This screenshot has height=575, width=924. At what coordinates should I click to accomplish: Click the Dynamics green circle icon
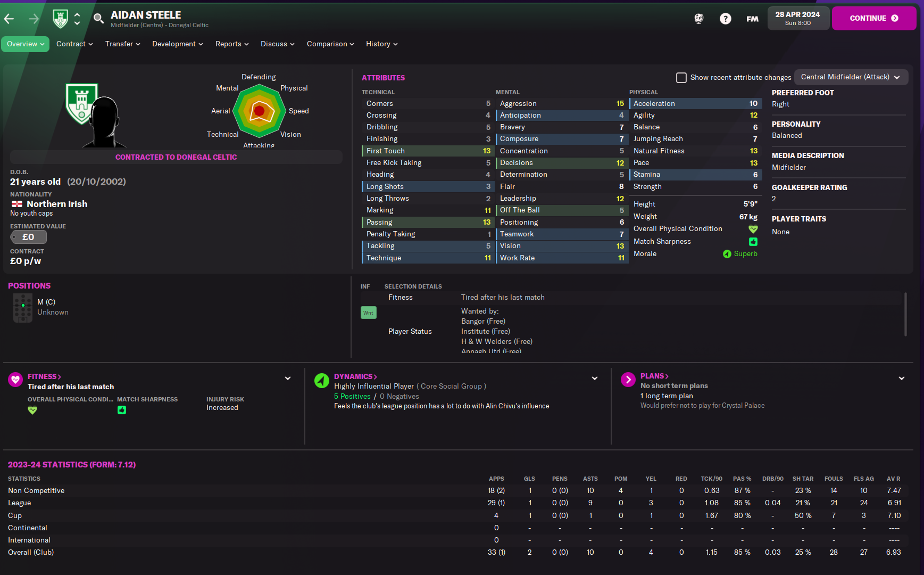[322, 380]
